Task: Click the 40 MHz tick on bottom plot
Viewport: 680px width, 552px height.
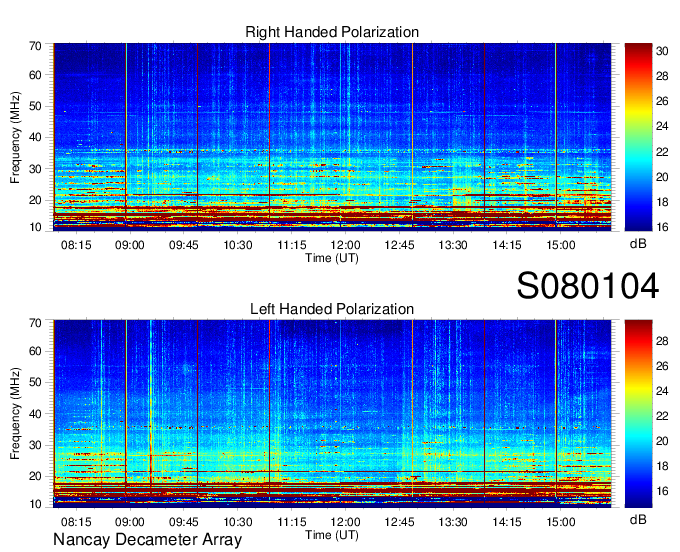Action: pos(35,414)
